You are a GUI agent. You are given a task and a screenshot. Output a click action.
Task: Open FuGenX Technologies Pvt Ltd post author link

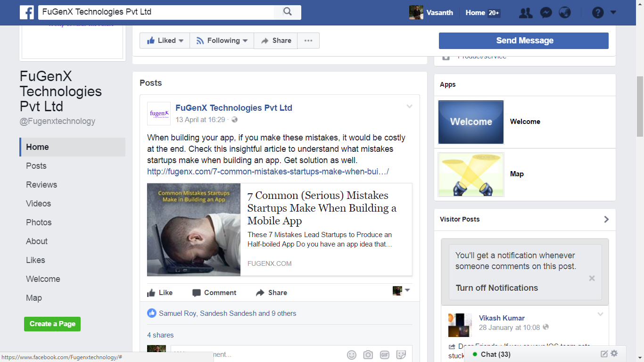pyautogui.click(x=234, y=108)
